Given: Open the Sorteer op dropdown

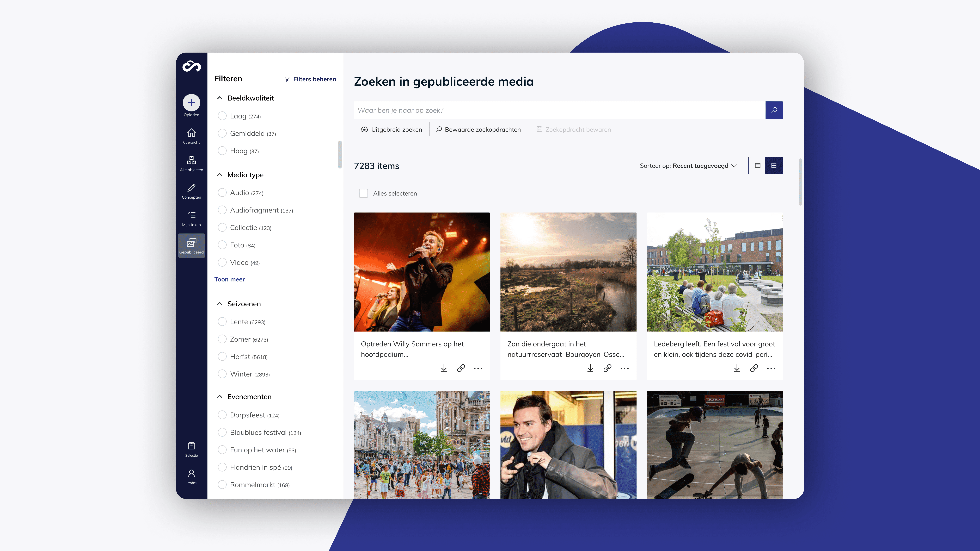Looking at the screenshot, I should pyautogui.click(x=689, y=166).
